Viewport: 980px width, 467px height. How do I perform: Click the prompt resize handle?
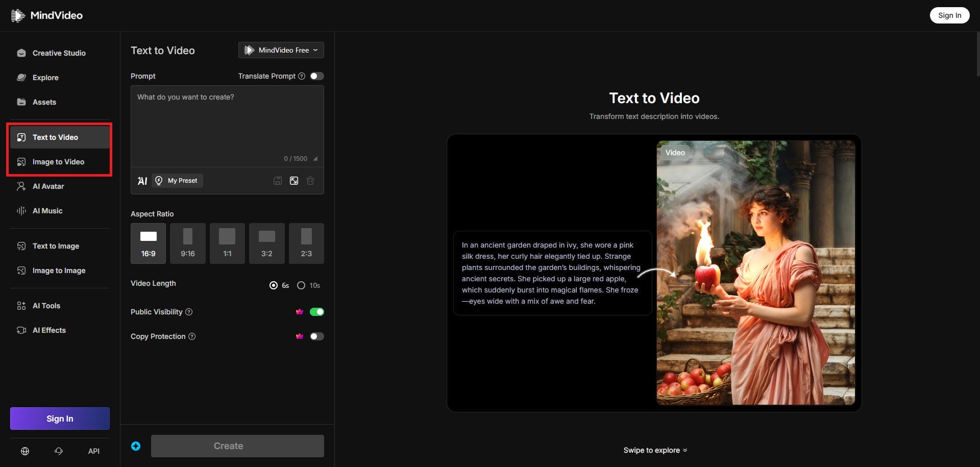315,159
